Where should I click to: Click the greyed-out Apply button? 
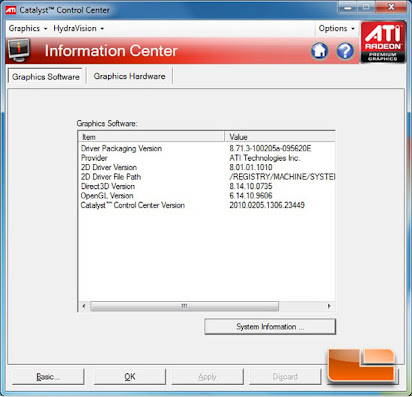coord(207,377)
